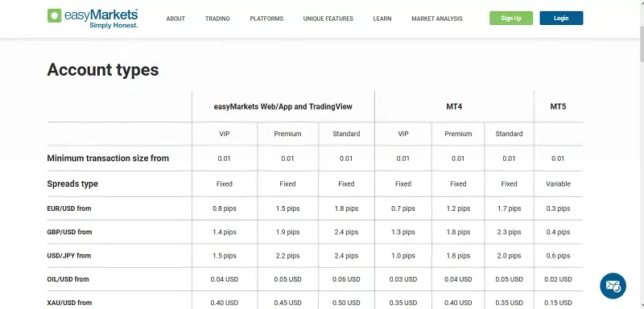Viewport: 644px width, 309px height.
Task: Click the 'EUR/USD from' row label
Action: (69, 208)
